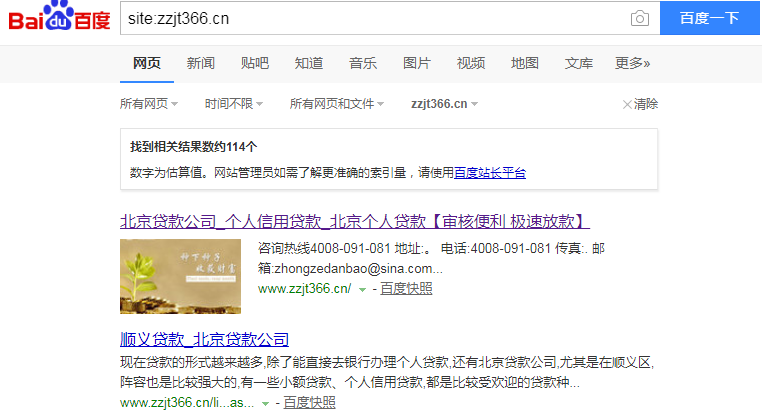The image size is (762, 419).
Task: Click the Baidu logo
Action: click(x=59, y=19)
